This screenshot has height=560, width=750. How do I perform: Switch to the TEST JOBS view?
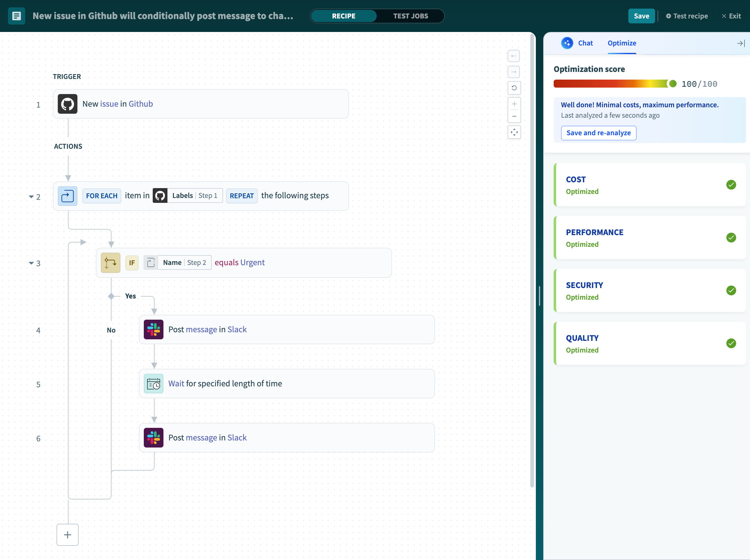(410, 16)
